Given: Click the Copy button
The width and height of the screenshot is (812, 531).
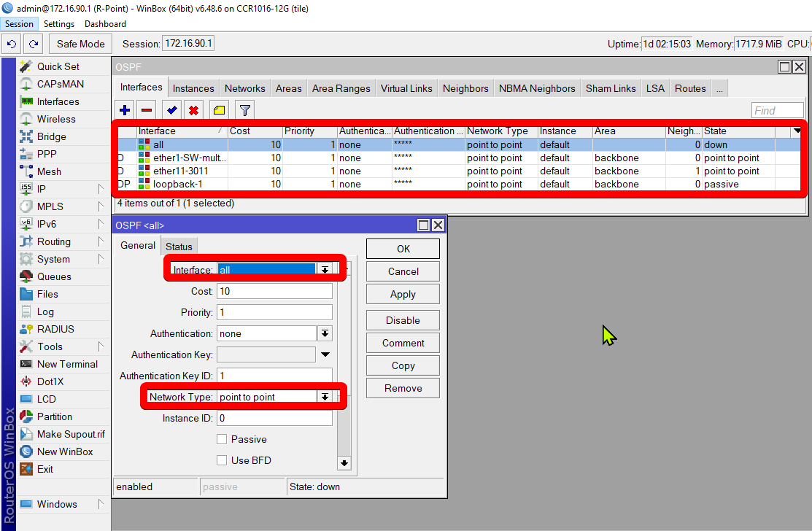Looking at the screenshot, I should coord(403,366).
